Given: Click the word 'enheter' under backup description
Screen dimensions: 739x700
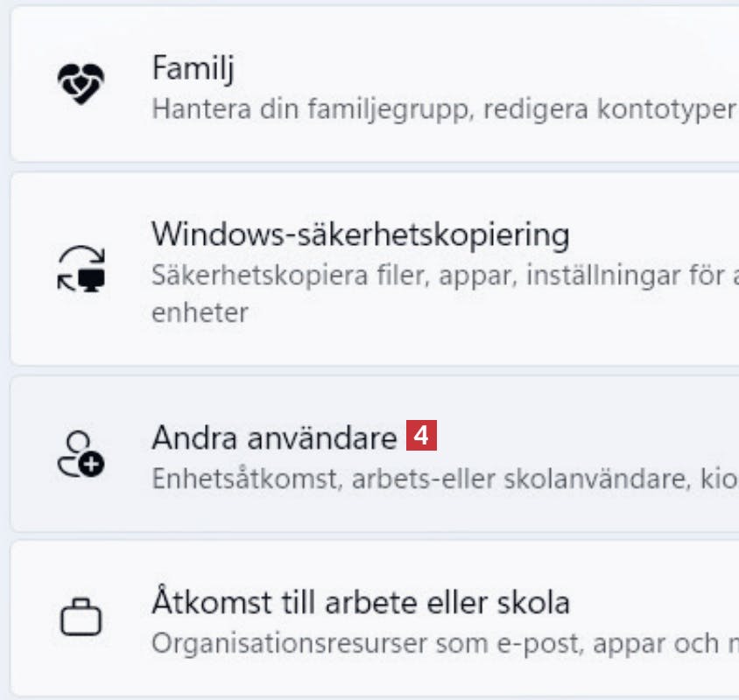Looking at the screenshot, I should coord(200,311).
